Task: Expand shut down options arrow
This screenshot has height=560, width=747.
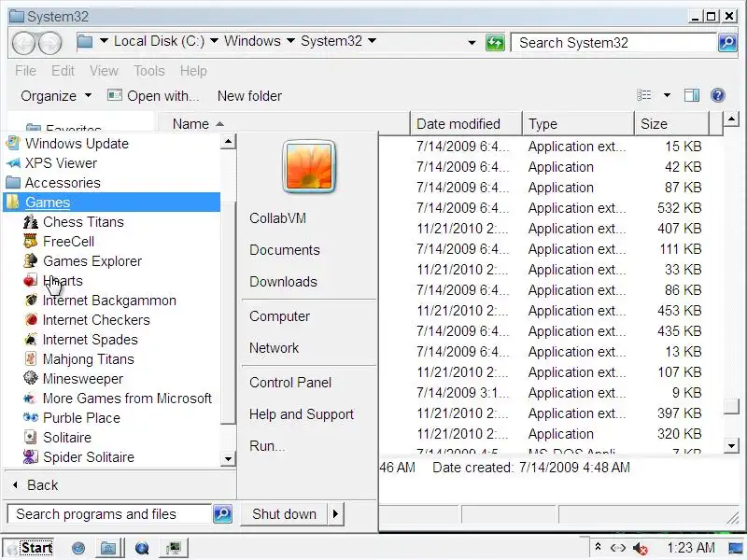Action: coord(335,514)
